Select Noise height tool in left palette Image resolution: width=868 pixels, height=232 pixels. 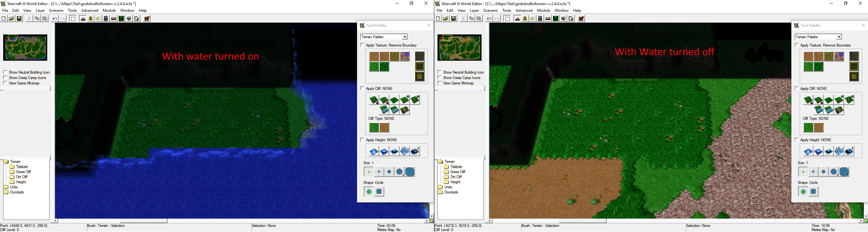click(405, 151)
